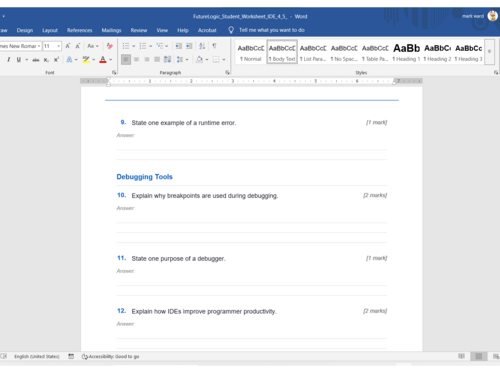
Task: Open the Review tab
Action: (x=139, y=30)
